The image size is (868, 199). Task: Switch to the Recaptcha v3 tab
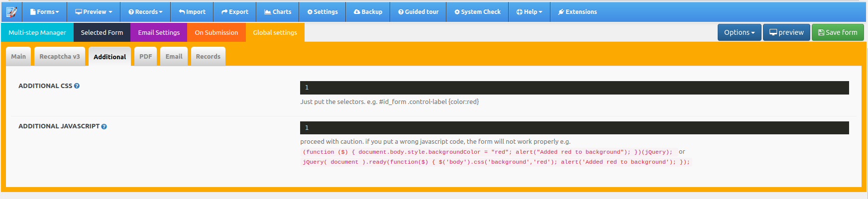[60, 57]
